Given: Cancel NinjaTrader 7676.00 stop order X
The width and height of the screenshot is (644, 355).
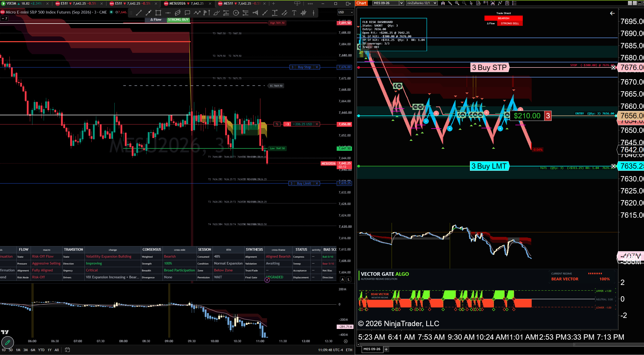Looking at the screenshot, I should tap(613, 67).
